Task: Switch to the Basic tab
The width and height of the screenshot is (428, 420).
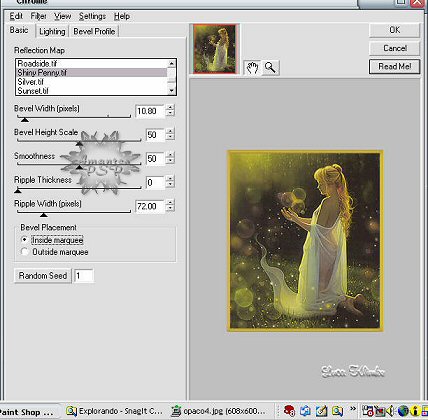Action: (x=19, y=30)
